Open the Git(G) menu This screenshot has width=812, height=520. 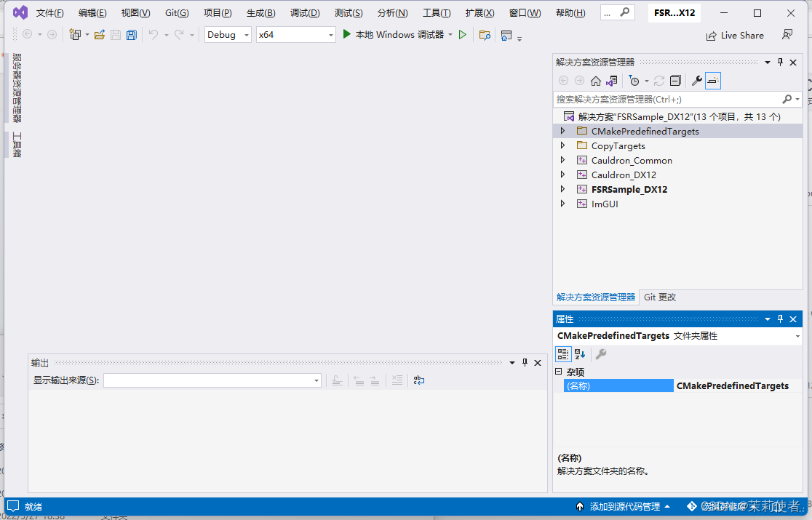pyautogui.click(x=177, y=13)
